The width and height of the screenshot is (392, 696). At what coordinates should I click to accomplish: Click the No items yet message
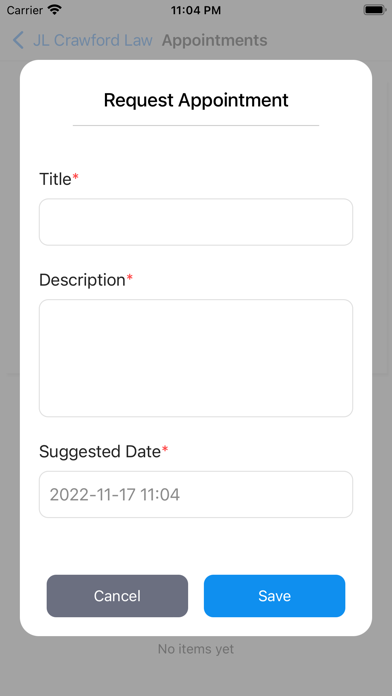pos(196,649)
